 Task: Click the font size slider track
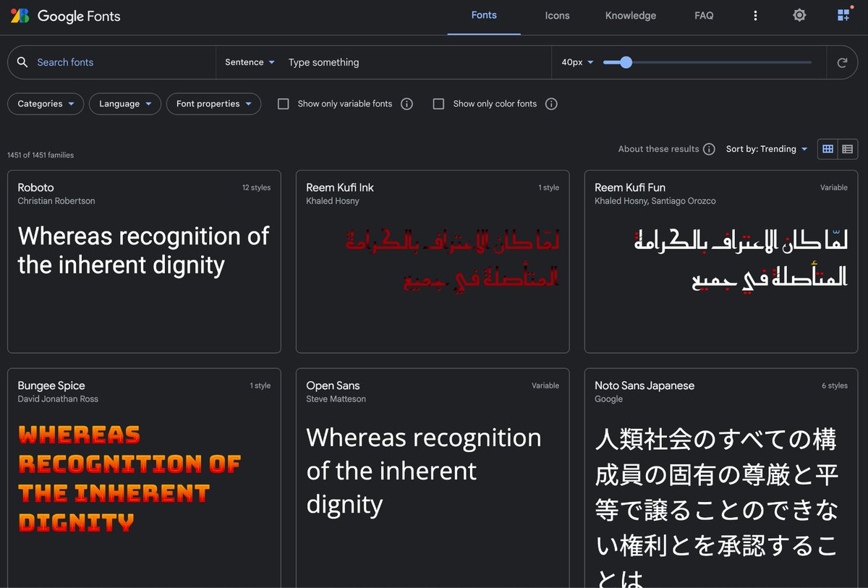click(707, 63)
